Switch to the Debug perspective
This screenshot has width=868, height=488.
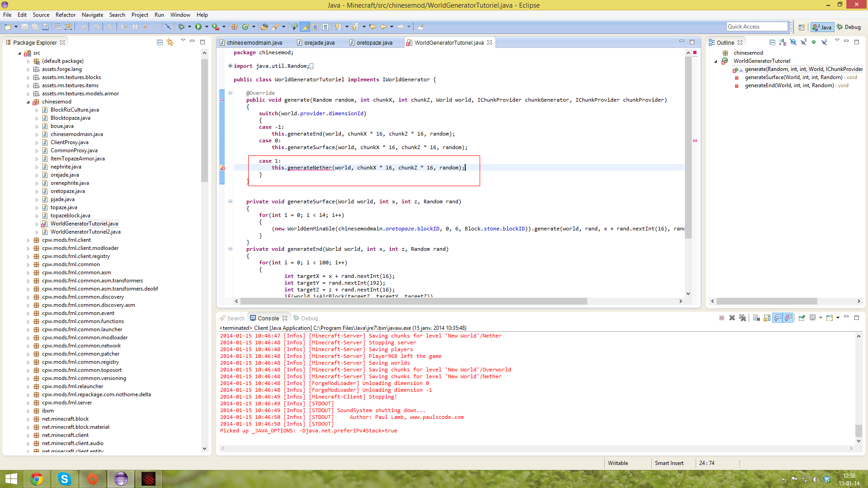849,27
